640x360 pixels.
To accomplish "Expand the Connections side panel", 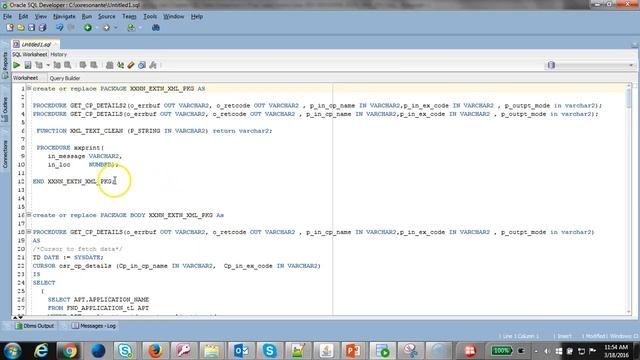I will (5, 153).
